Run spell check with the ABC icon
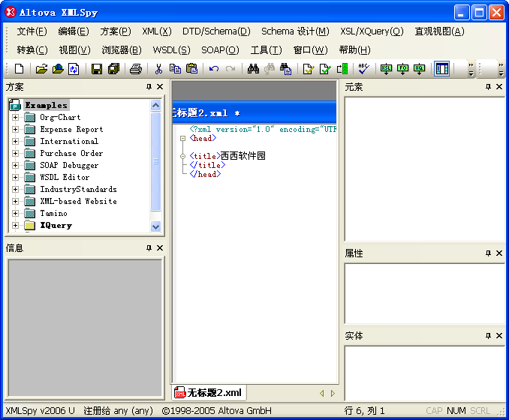This screenshot has height=420, width=509. (x=363, y=69)
